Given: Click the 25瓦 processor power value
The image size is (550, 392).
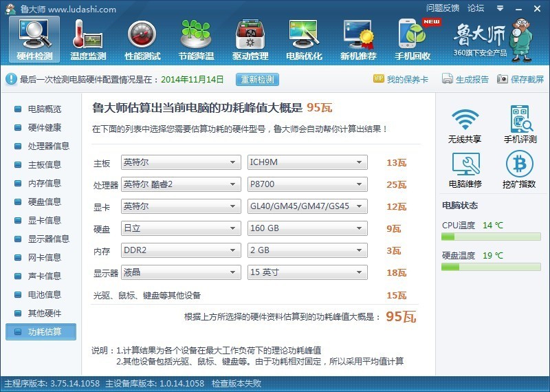Looking at the screenshot, I should pyautogui.click(x=397, y=184).
